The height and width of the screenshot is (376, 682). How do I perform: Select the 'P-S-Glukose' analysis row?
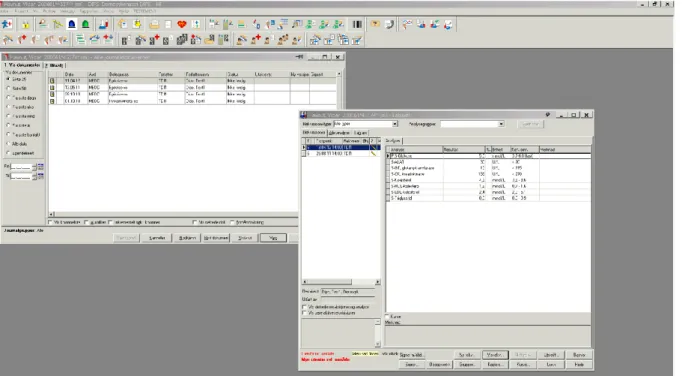click(488, 156)
